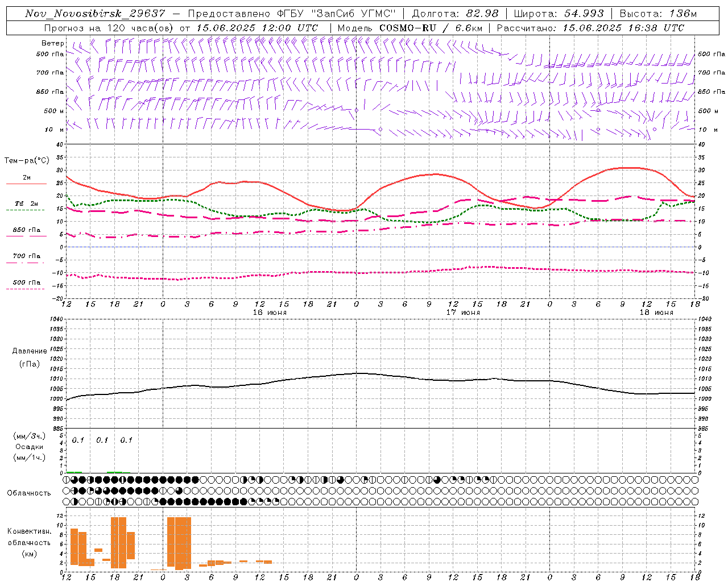728x582 pixels.
Task: Click the red 2м temperature legend entry
Action: tap(27, 177)
